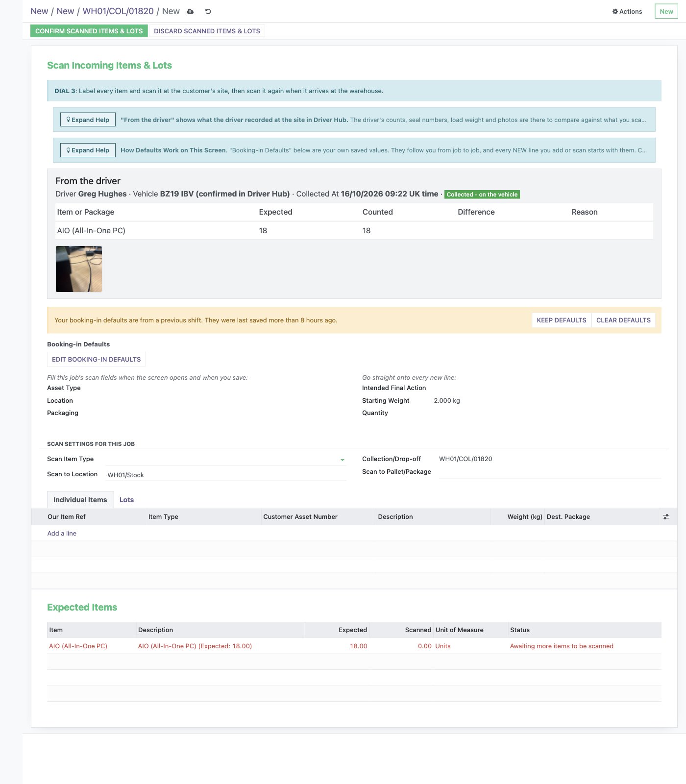686x784 pixels.
Task: Go to WH01/COL/01820 breadcrumb
Action: click(118, 11)
